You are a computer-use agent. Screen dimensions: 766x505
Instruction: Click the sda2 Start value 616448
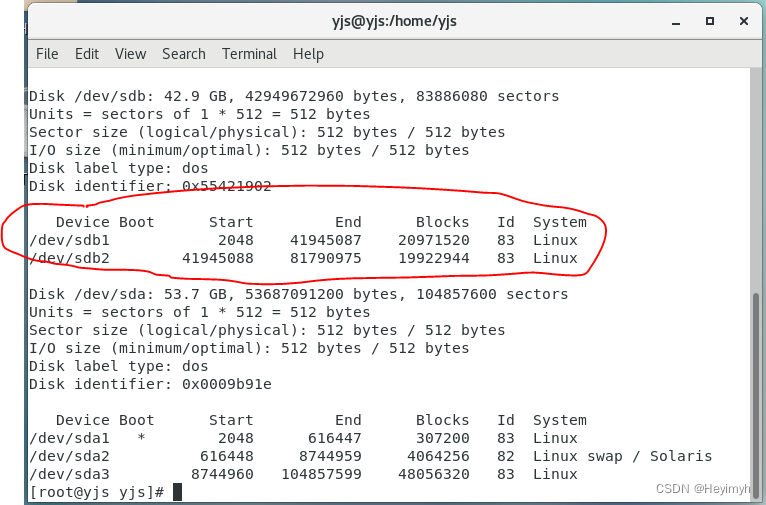227,456
